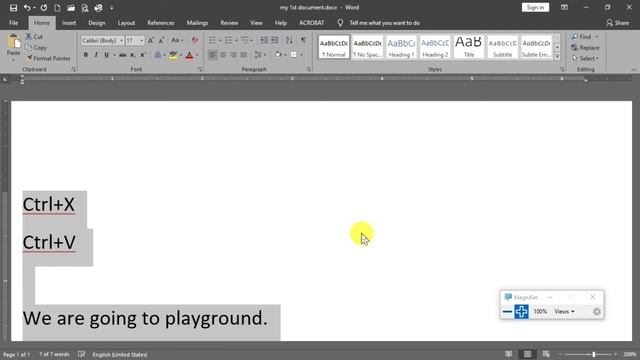The width and height of the screenshot is (640, 360).
Task: Open Magnifier Views dropdown
Action: coord(564,311)
